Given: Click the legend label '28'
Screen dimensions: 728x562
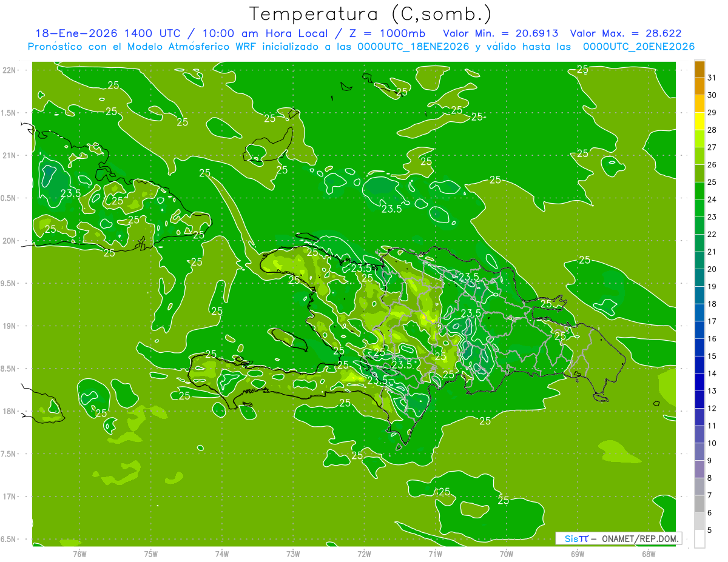Looking at the screenshot, I should [712, 130].
